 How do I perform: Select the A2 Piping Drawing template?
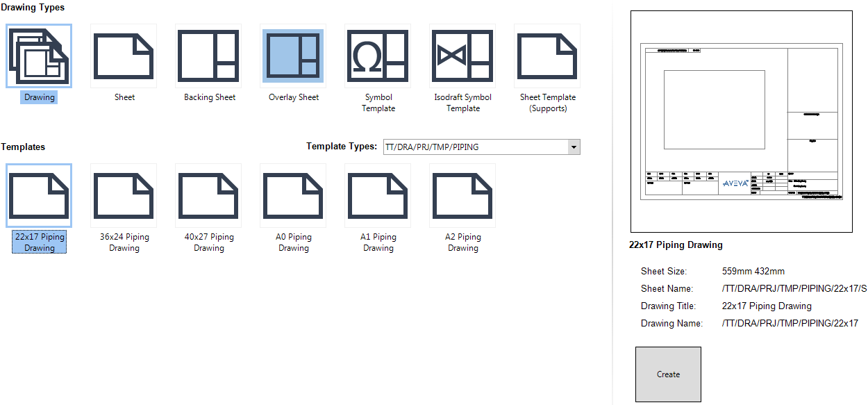coord(462,195)
